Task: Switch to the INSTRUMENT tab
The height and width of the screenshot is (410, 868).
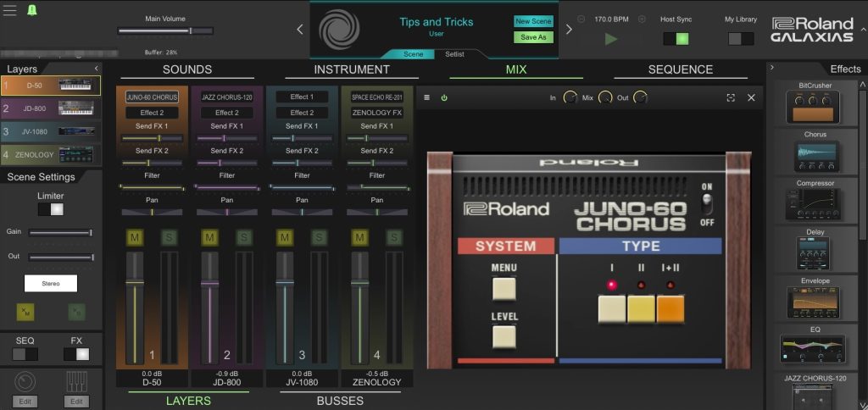Action: (352, 70)
